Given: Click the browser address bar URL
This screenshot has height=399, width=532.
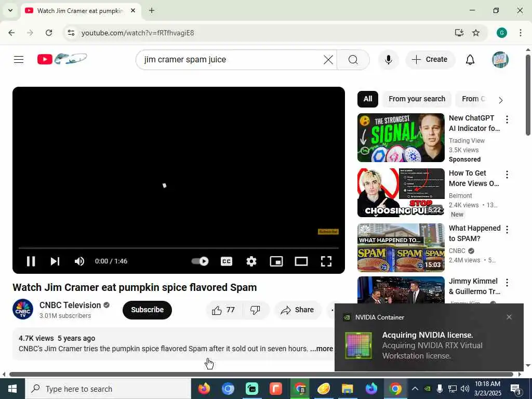Looking at the screenshot, I should (x=138, y=33).
